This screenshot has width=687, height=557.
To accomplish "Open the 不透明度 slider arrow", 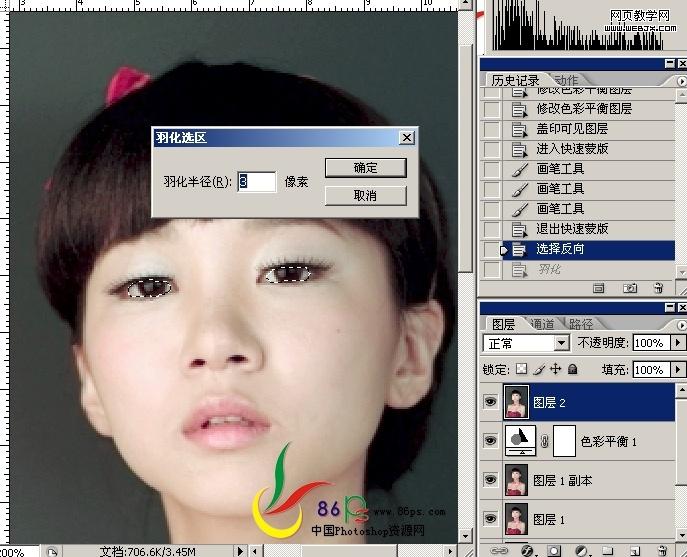I will (x=678, y=343).
